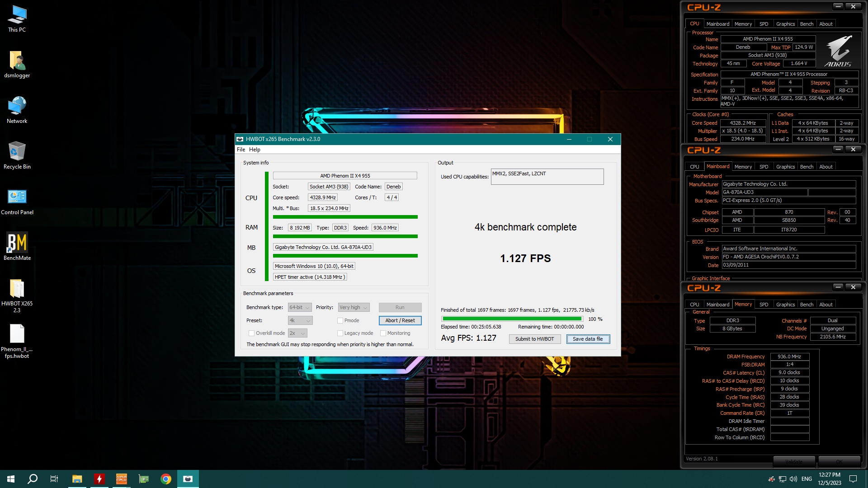Open the Overkill 2x dropdown
Image resolution: width=868 pixels, height=488 pixels.
[x=297, y=333]
